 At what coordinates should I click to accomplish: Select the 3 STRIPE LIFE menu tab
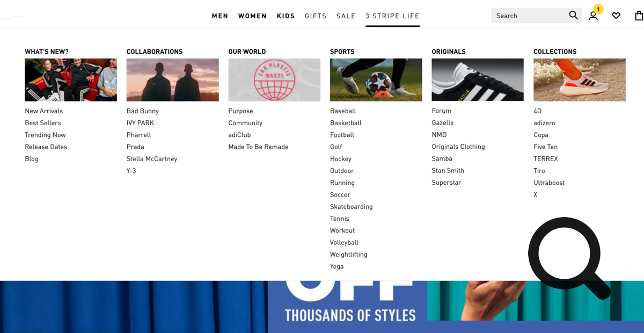coord(392,16)
